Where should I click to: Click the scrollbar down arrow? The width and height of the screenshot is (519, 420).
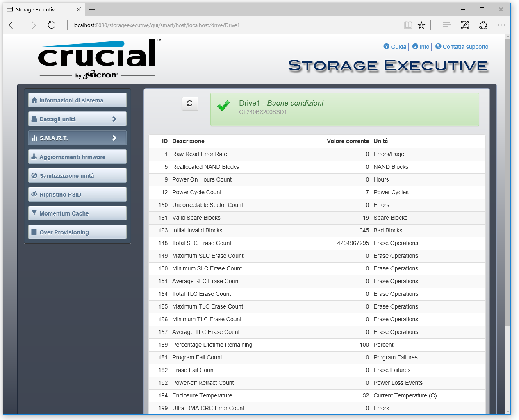pos(508,411)
